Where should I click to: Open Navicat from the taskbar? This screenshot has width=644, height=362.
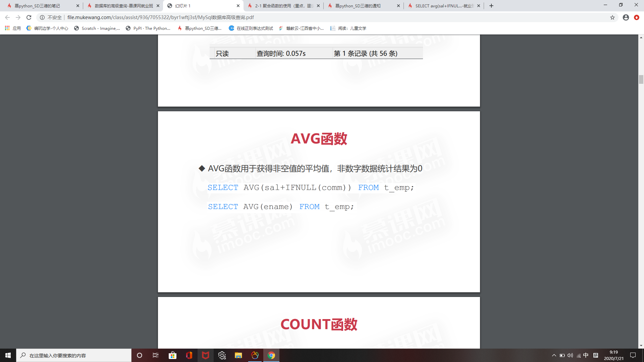pyautogui.click(x=255, y=355)
